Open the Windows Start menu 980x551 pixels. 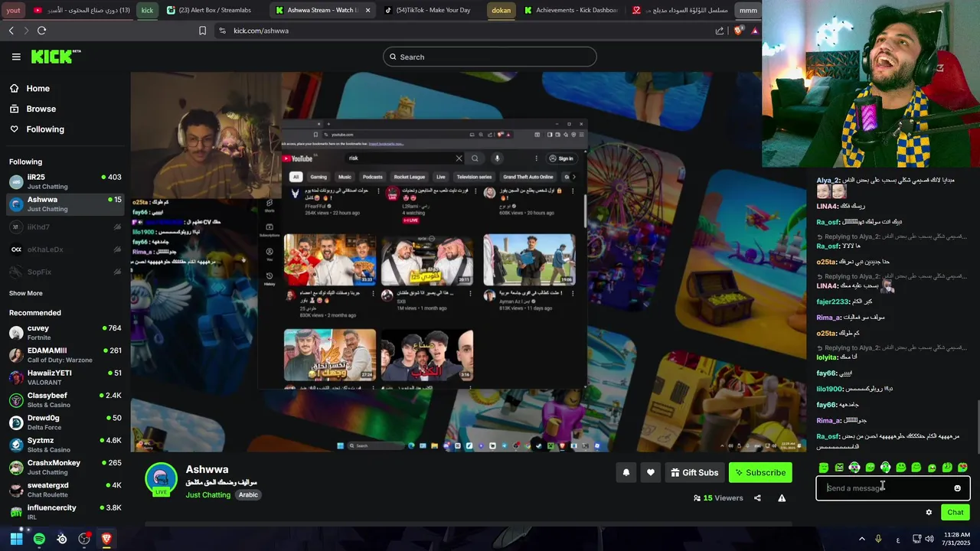[16, 539]
